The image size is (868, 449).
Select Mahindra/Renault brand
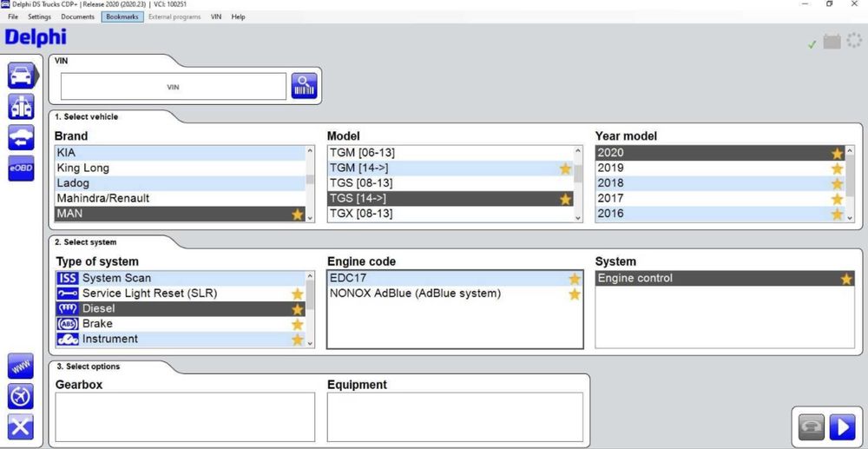180,198
